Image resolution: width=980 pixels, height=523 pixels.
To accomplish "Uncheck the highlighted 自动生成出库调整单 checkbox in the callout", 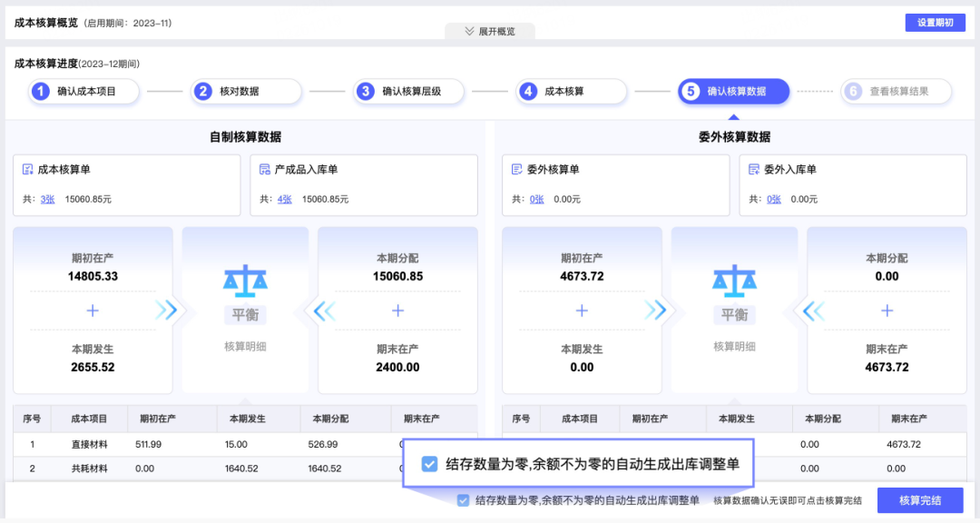I will (x=430, y=464).
